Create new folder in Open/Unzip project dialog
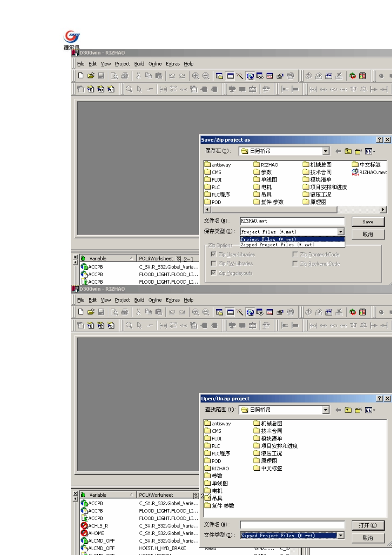Viewport: 392px width, 555px height. pos(358,410)
